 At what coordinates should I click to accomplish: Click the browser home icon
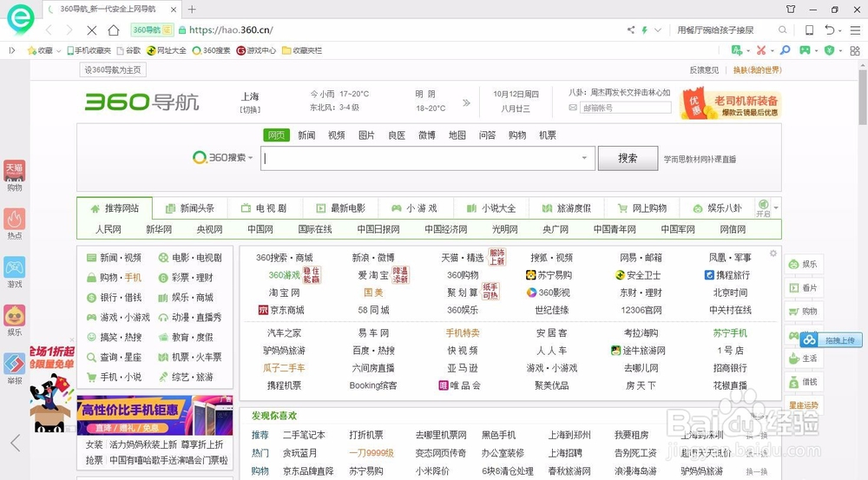pos(114,30)
